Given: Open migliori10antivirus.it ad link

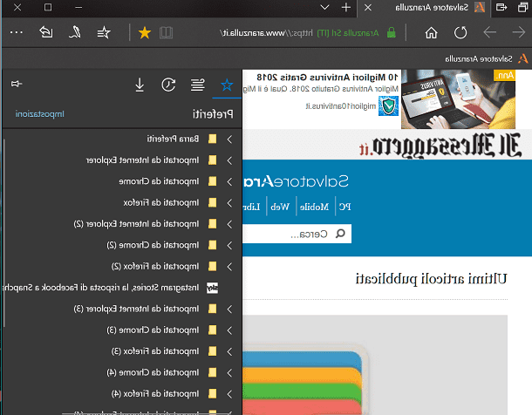Looking at the screenshot, I should (x=341, y=106).
